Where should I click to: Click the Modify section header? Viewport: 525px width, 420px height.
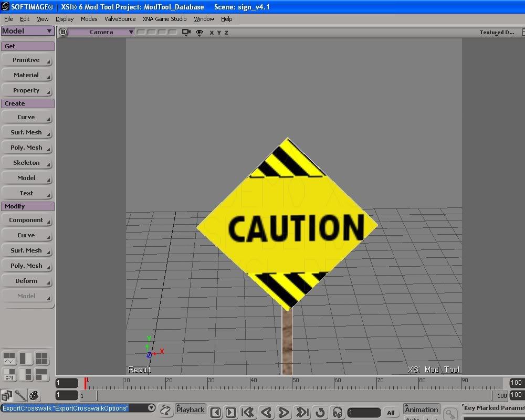(28, 206)
